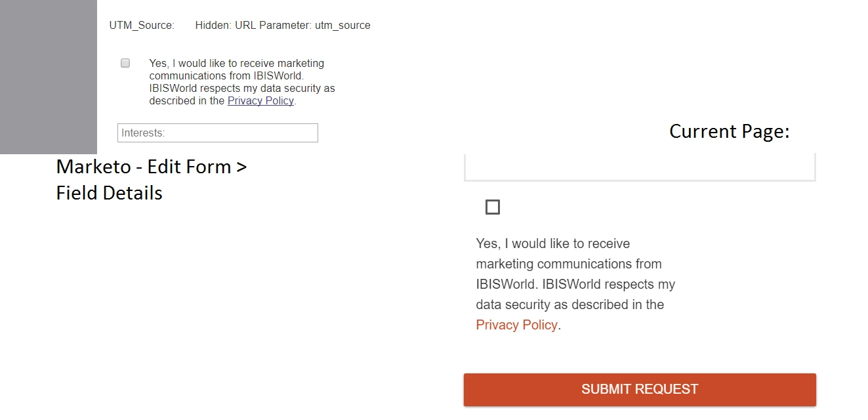Click the large consent paragraph below the checkbox
This screenshot has height=420, width=868.
point(575,283)
